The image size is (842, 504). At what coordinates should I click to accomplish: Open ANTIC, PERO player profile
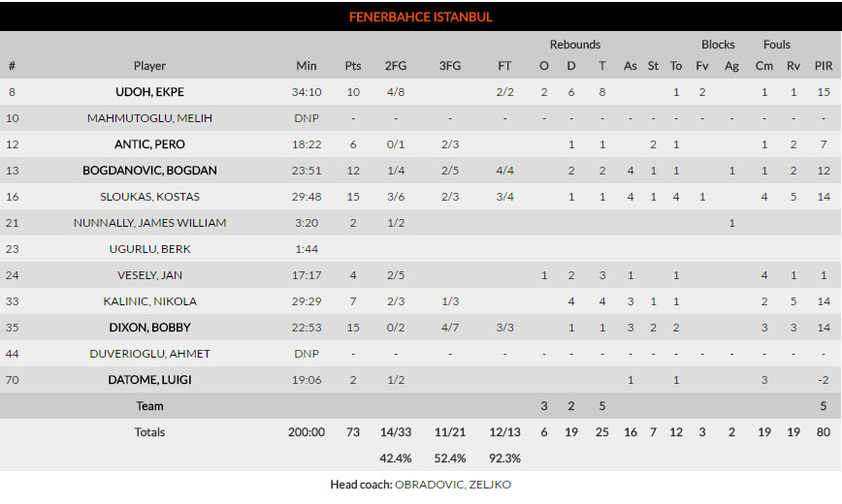(149, 144)
